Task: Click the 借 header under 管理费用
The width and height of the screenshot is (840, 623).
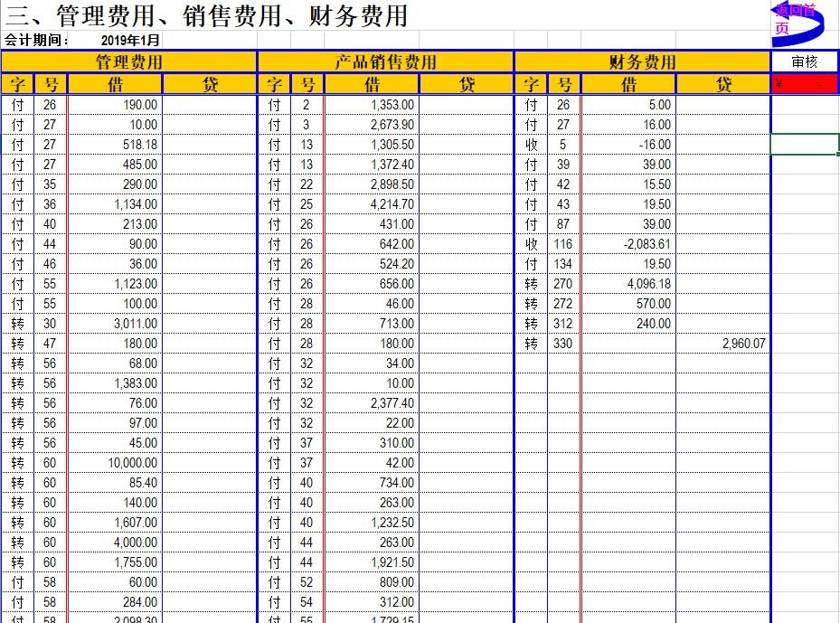Action: (x=115, y=85)
